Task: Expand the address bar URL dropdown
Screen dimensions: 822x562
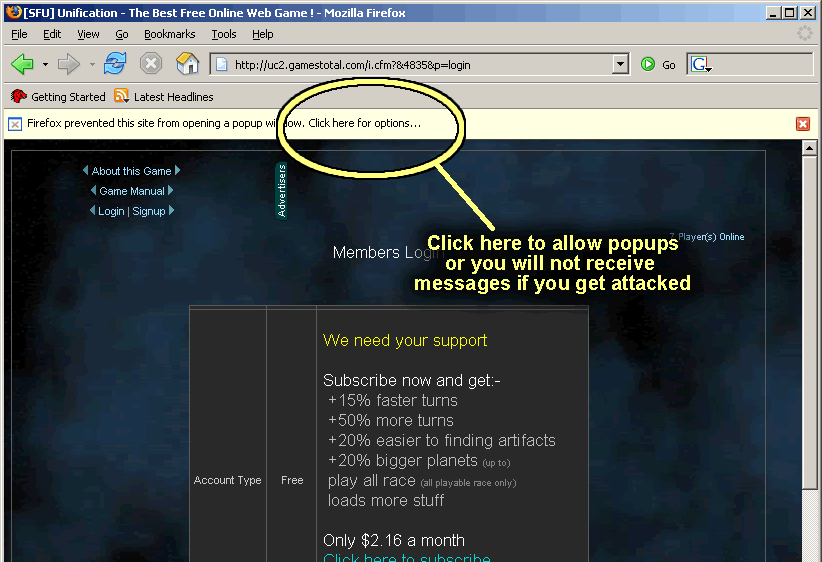Action: (x=621, y=64)
